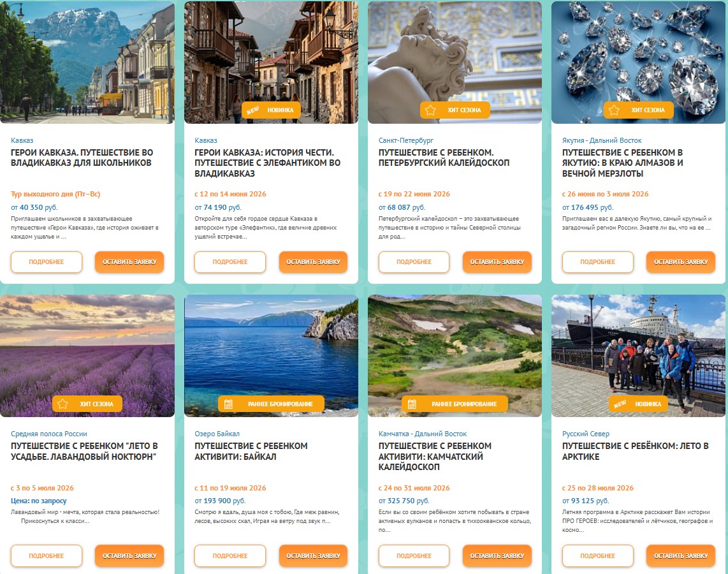Open the Озеро Байкал region link
This screenshot has height=574, width=728.
(x=217, y=434)
